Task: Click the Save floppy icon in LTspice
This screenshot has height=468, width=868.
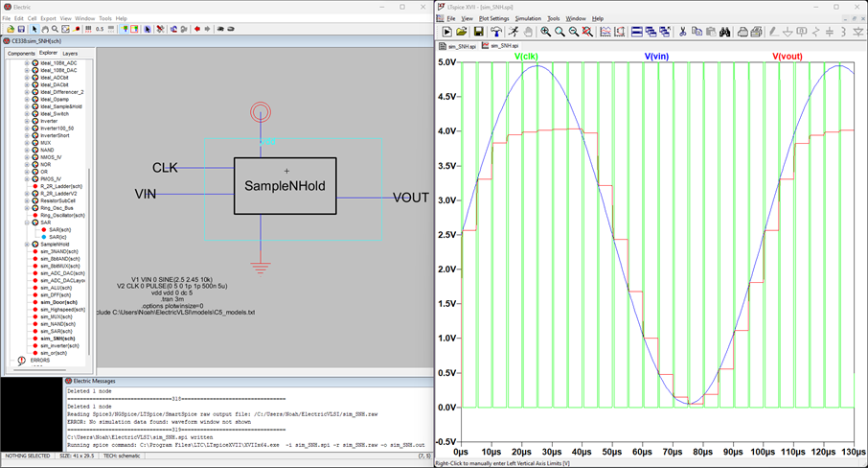Action: pyautogui.click(x=479, y=32)
